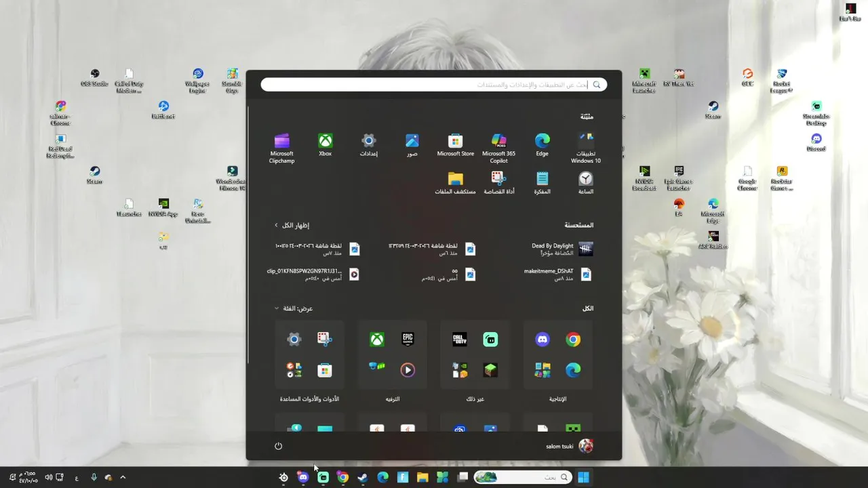Select NVIDIA App desktop shortcut
Screen dimensions: 868x488
[163, 207]
